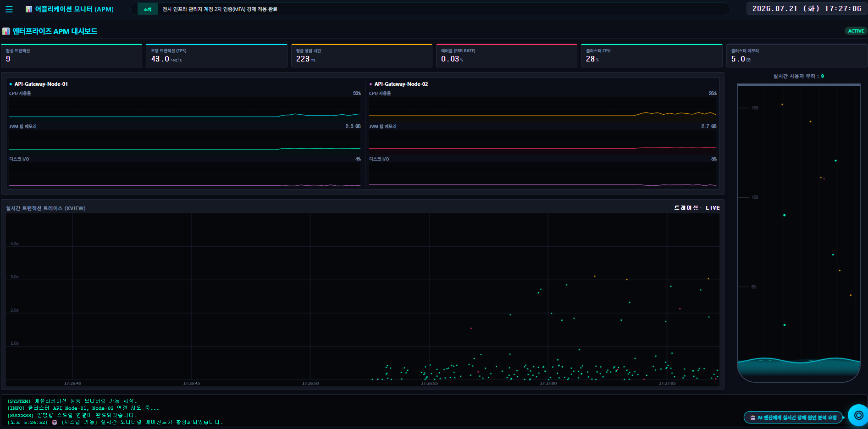Open the MFA enforcement notice in ticker
The width and height of the screenshot is (868, 429).
click(x=220, y=9)
